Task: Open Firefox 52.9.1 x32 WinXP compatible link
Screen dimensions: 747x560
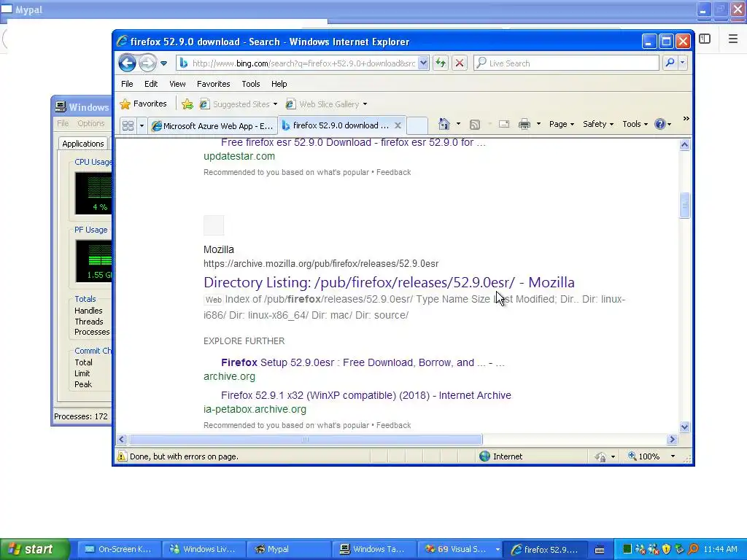Action: click(x=366, y=395)
